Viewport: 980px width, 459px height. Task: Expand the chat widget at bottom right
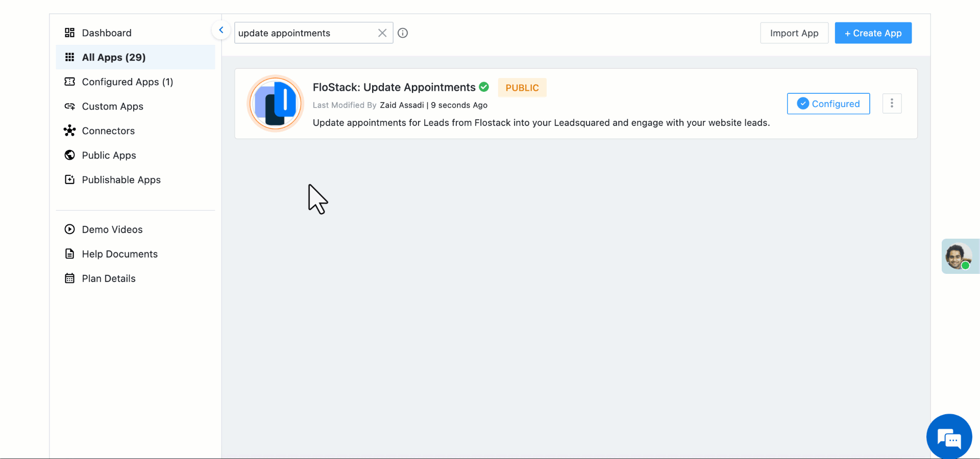click(949, 437)
